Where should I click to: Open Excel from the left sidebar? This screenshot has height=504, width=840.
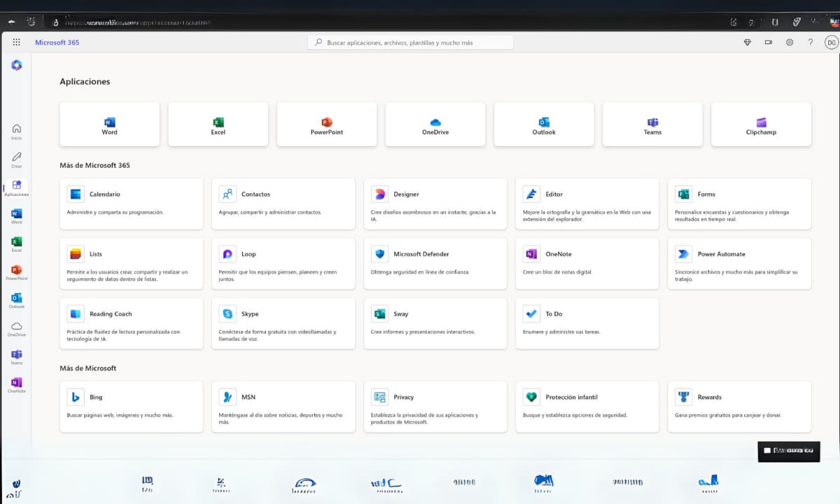(x=17, y=244)
